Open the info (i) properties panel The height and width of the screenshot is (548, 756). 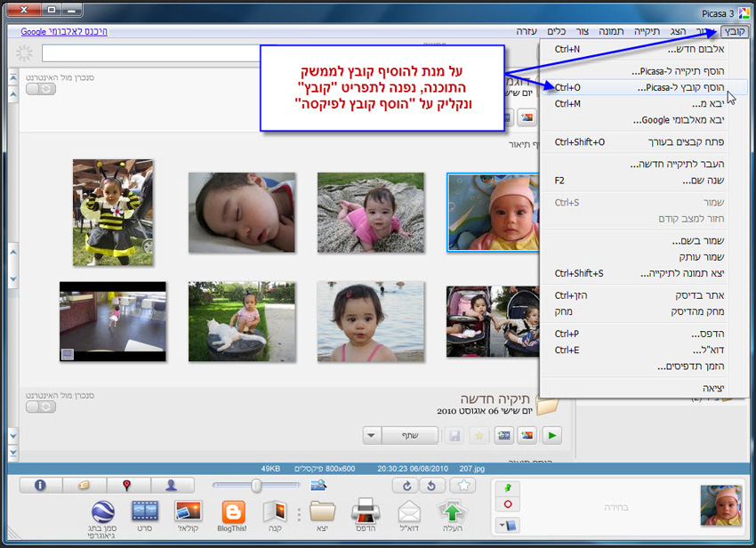(x=41, y=486)
